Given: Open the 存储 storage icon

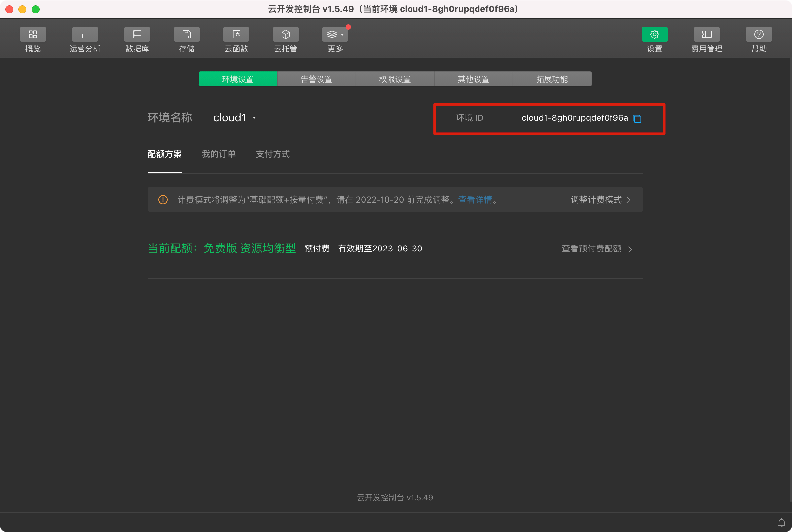Looking at the screenshot, I should click(186, 34).
